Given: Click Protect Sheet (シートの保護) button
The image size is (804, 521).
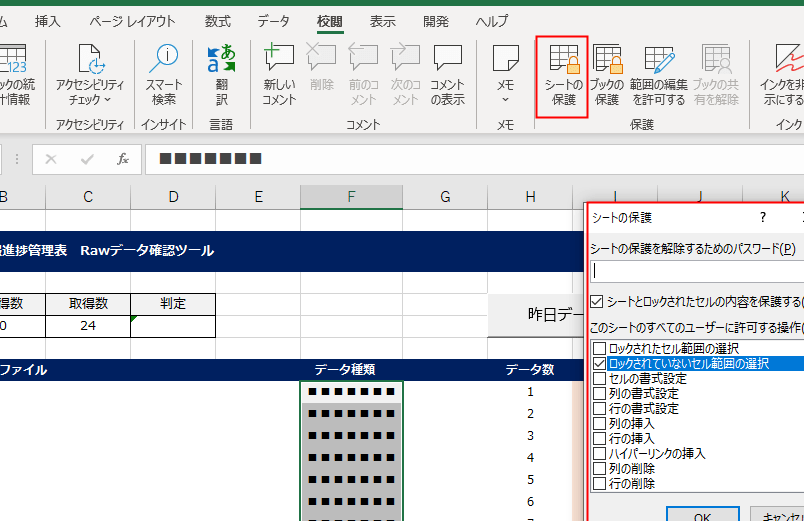Looking at the screenshot, I should [x=563, y=76].
